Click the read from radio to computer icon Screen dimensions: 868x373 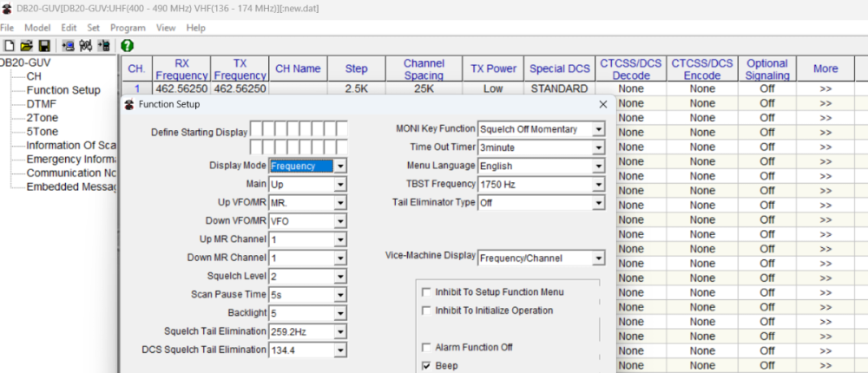point(68,45)
